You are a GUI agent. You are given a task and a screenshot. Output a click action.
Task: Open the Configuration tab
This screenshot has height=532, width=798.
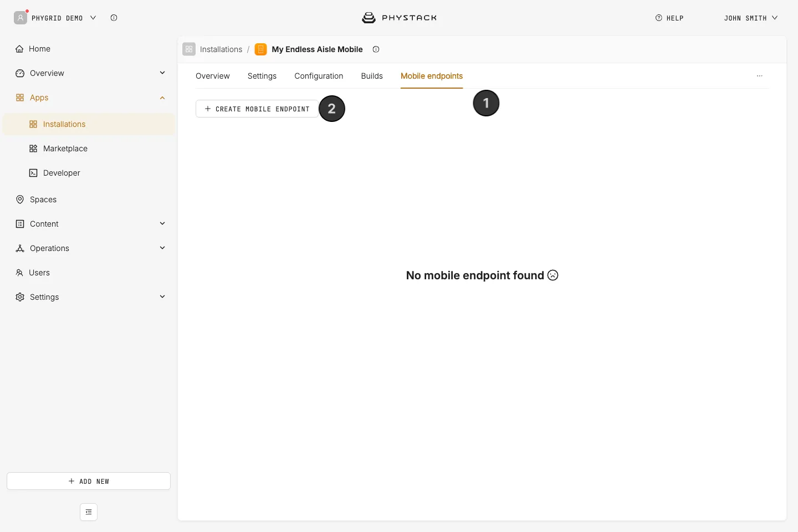319,76
